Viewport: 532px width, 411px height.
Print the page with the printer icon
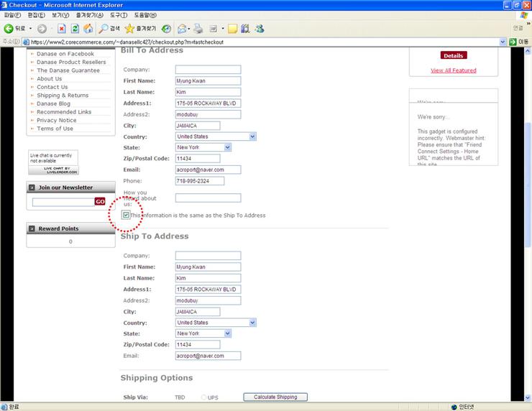pos(198,29)
